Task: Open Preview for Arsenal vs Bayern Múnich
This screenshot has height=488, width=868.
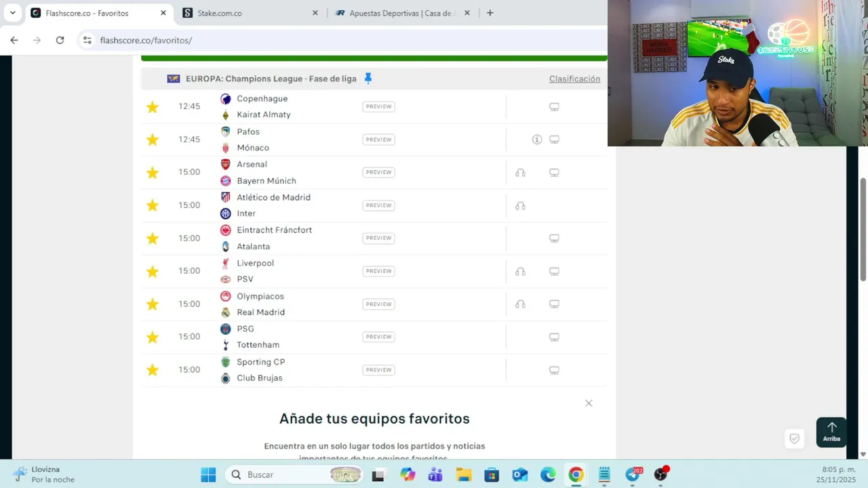Action: 378,172
